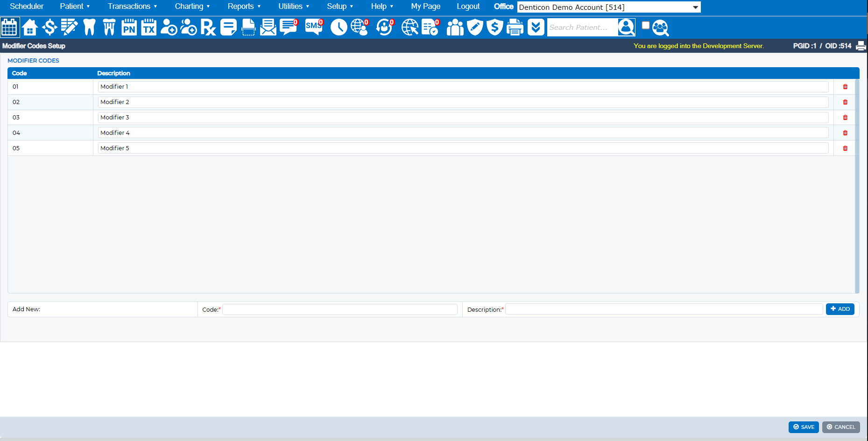The width and height of the screenshot is (868, 441).
Task: Open the family group icon
Action: click(455, 27)
